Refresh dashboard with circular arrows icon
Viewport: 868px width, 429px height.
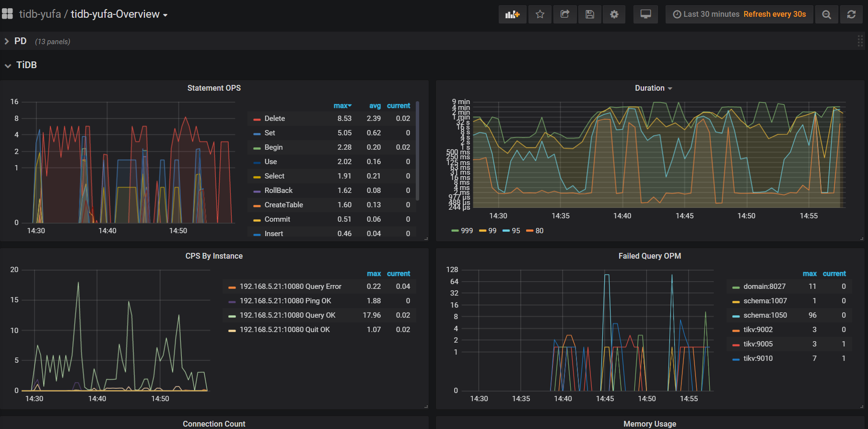point(851,14)
